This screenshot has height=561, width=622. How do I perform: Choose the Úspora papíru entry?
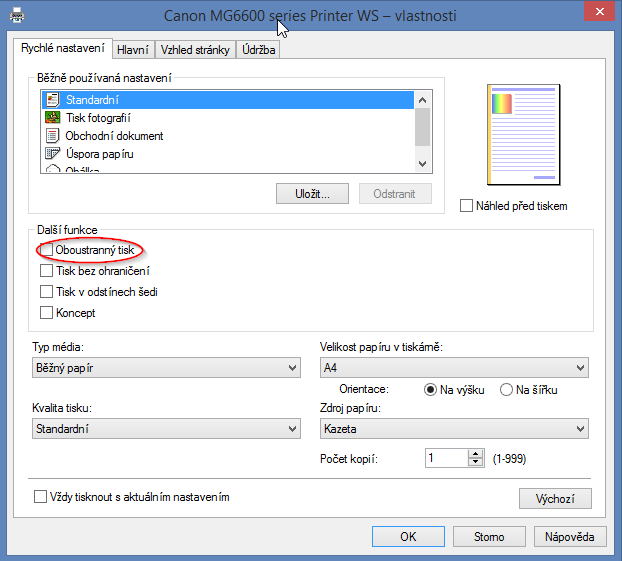tap(228, 154)
